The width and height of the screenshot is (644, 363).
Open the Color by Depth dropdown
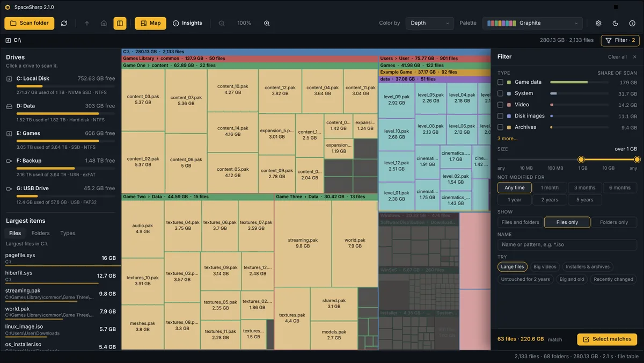pyautogui.click(x=430, y=23)
